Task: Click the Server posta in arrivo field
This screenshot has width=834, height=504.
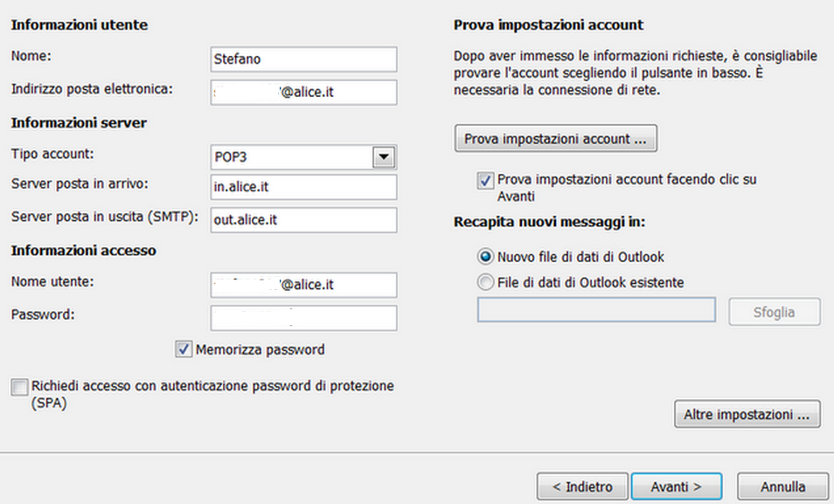Action: (x=303, y=187)
